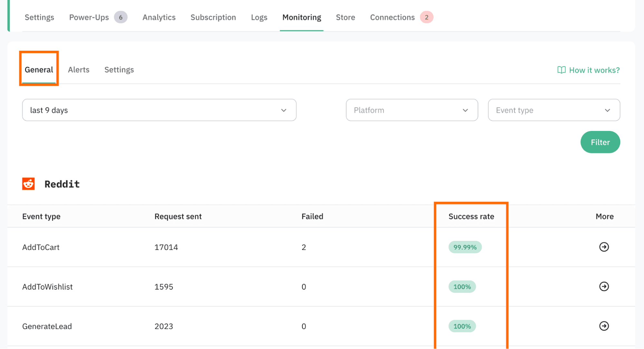This screenshot has height=349, width=644.
Task: Click the More column header
Action: tap(604, 216)
